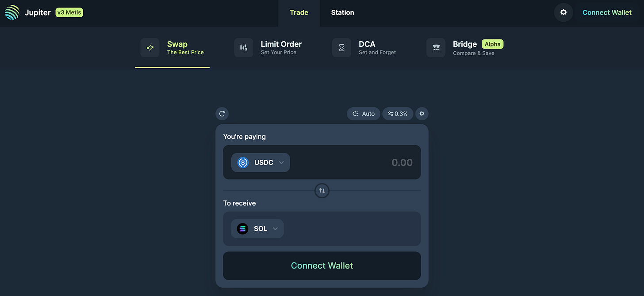Click the Jupiter logo icon
The image size is (644, 296).
pos(12,12)
